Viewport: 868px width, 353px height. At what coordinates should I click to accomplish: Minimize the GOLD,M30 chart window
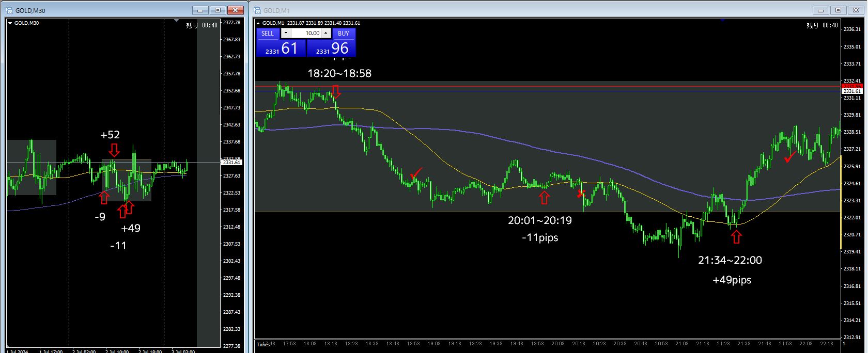[x=200, y=10]
